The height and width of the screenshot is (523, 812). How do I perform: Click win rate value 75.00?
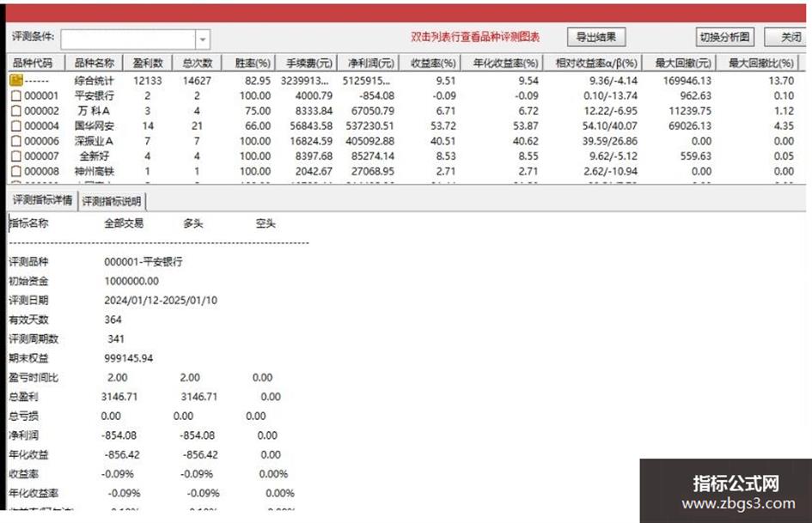coord(258,111)
